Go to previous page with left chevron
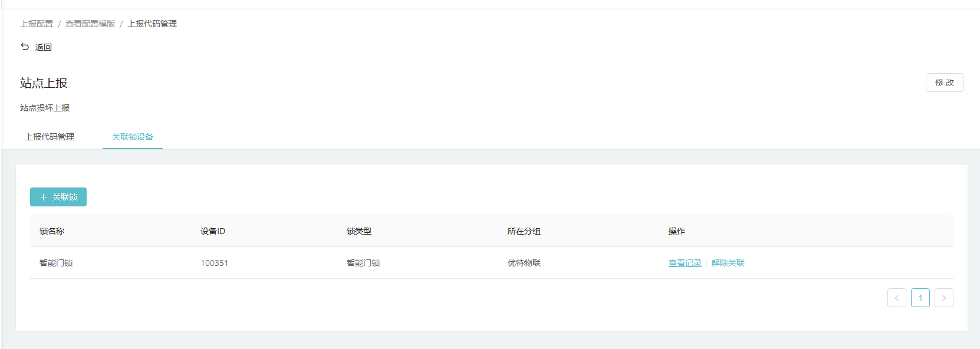Screen dimensions: 980x349 896,298
